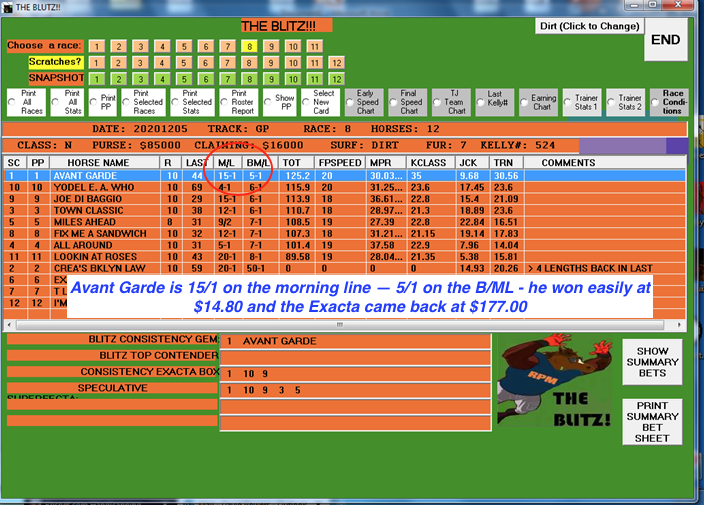Click SNAPSHOT button number 1
The image size is (704, 505).
(97, 79)
